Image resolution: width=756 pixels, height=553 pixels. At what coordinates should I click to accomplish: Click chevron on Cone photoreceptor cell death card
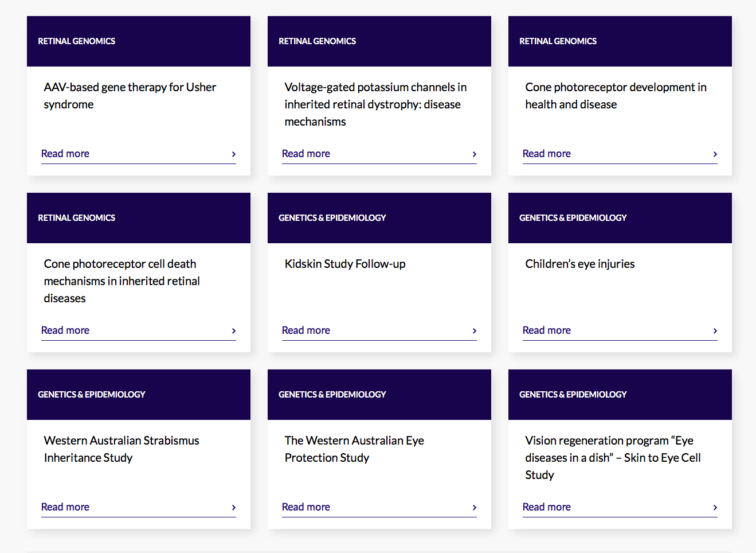tap(234, 331)
